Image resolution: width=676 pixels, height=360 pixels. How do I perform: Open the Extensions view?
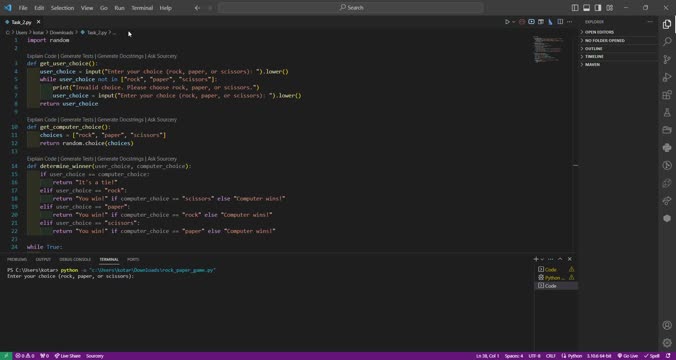tap(667, 95)
